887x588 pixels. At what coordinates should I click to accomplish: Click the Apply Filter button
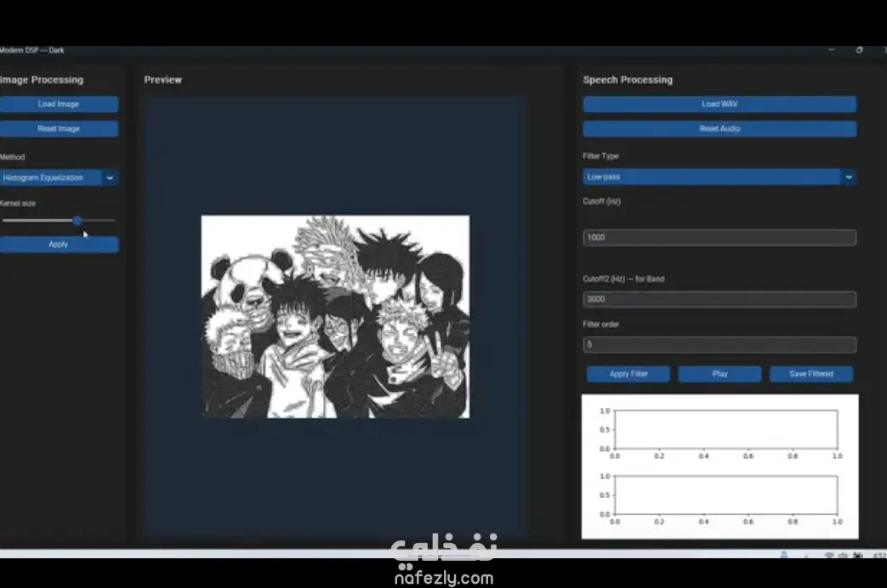(x=628, y=374)
